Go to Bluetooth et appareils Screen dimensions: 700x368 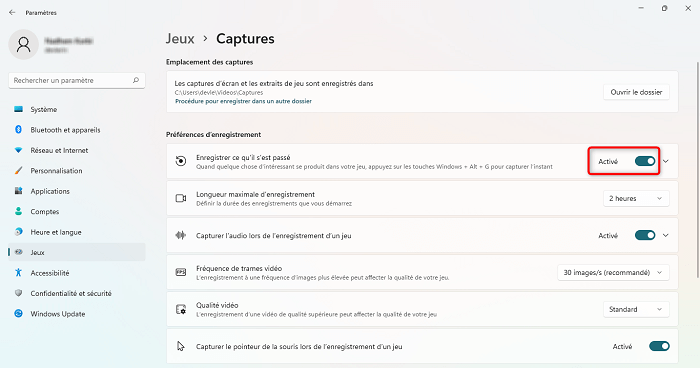[77, 130]
